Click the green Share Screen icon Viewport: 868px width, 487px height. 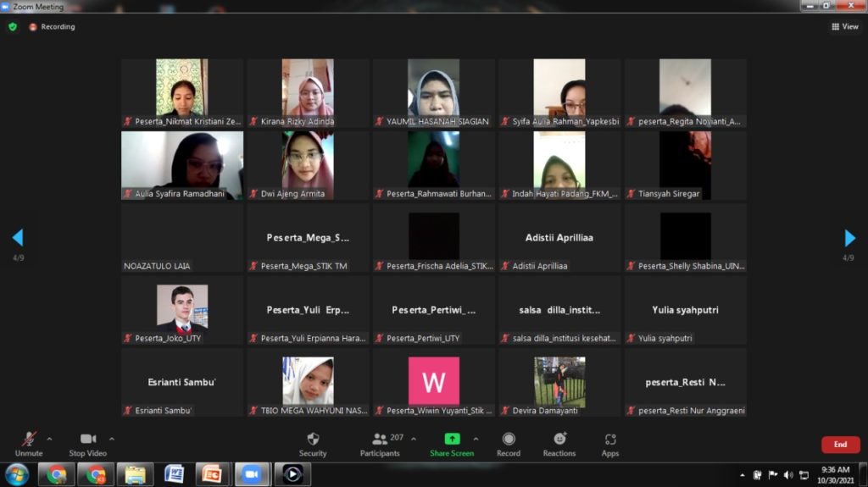click(452, 439)
